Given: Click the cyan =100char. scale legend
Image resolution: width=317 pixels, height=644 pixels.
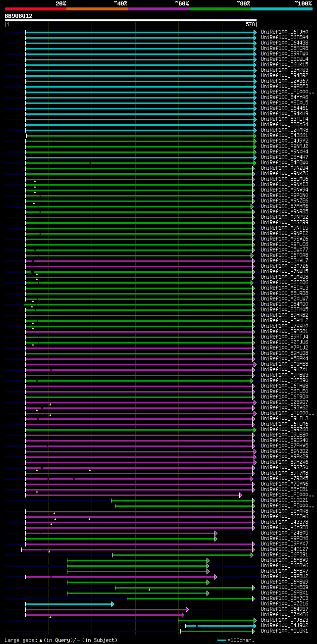Looking at the screenshot, I should (x=236, y=640).
